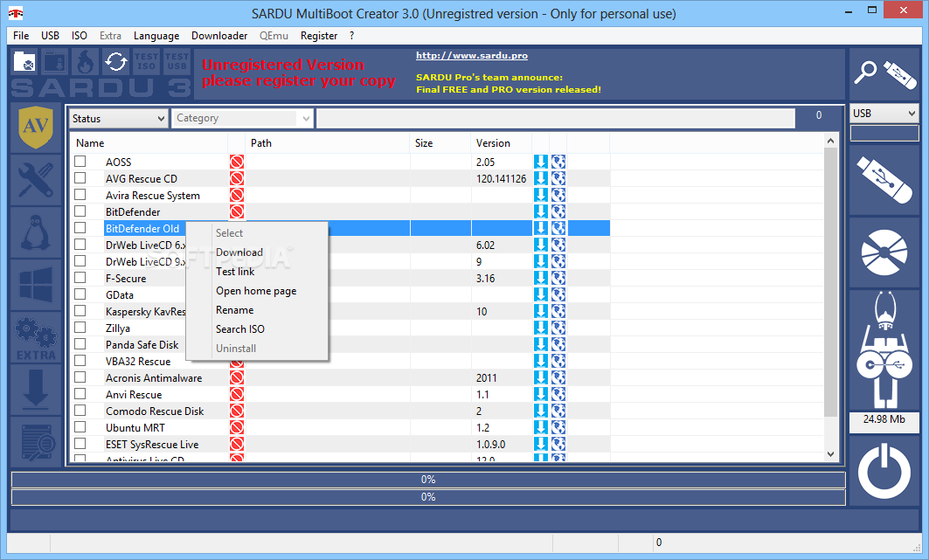Check the F-Secure checkbox
The image size is (929, 560).
tap(80, 277)
